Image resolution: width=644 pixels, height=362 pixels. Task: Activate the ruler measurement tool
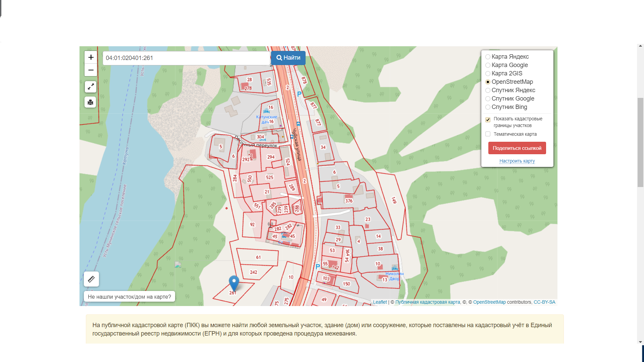point(91,279)
